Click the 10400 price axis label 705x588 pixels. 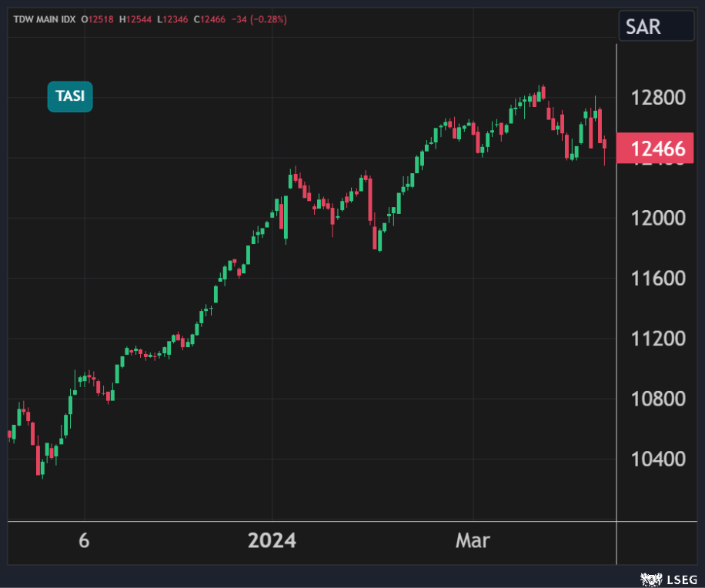tap(657, 459)
